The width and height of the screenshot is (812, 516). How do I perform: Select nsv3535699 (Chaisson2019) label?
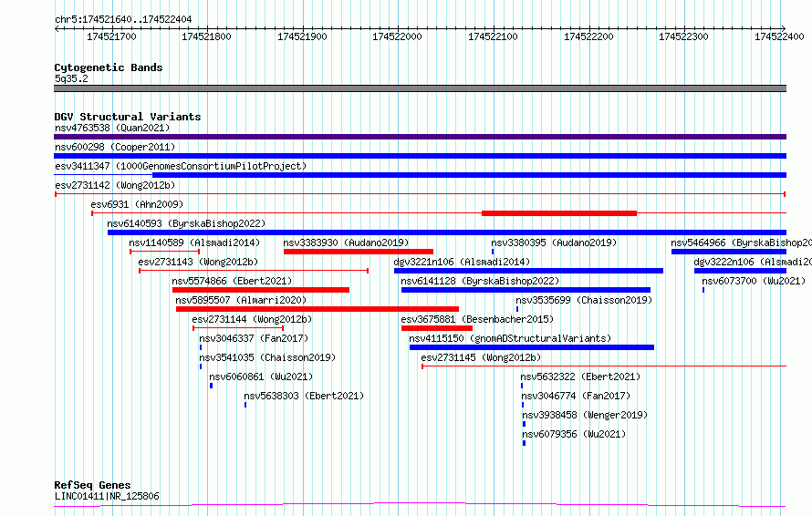584,300
